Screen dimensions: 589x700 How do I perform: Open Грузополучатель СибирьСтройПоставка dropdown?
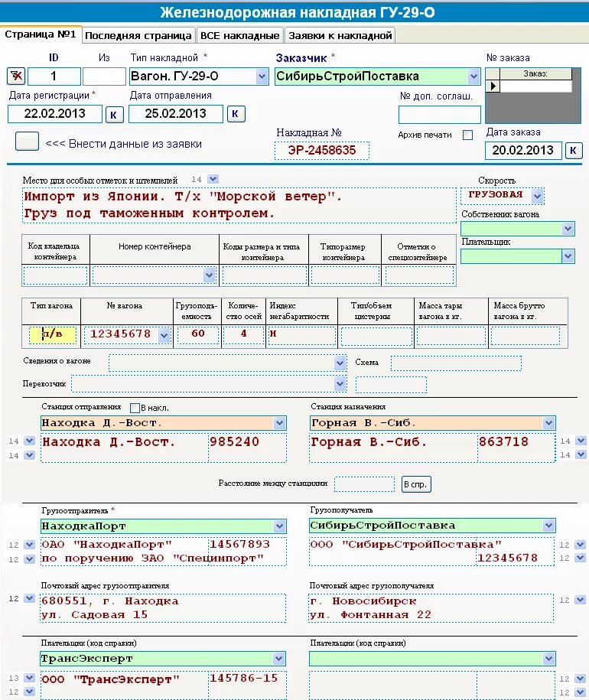pyautogui.click(x=548, y=526)
